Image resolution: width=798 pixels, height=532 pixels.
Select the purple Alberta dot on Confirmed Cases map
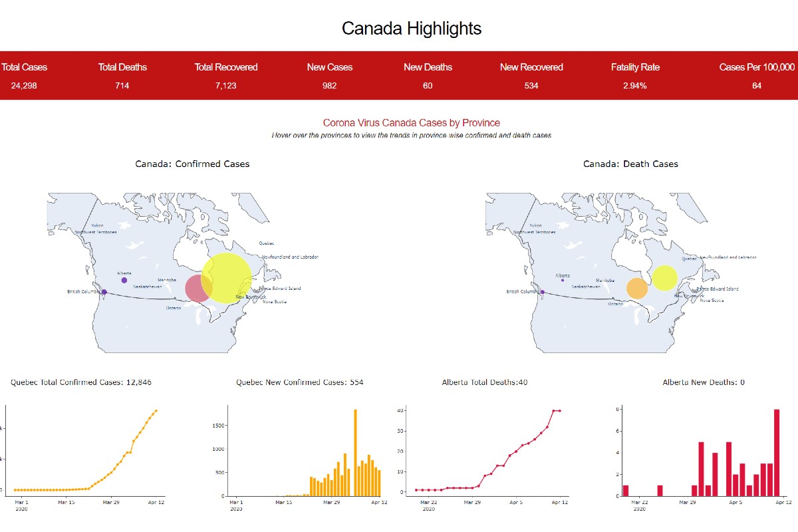pos(124,279)
